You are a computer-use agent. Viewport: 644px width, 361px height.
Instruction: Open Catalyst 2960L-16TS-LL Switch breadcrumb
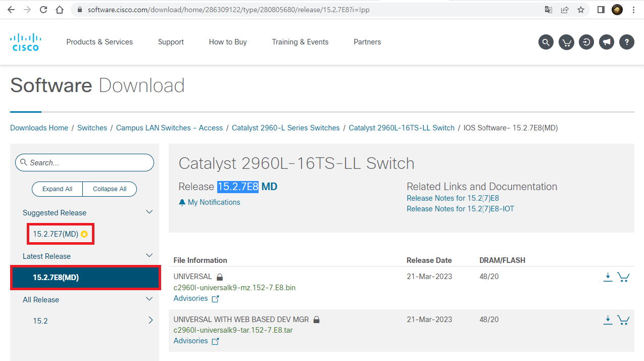[x=402, y=128]
